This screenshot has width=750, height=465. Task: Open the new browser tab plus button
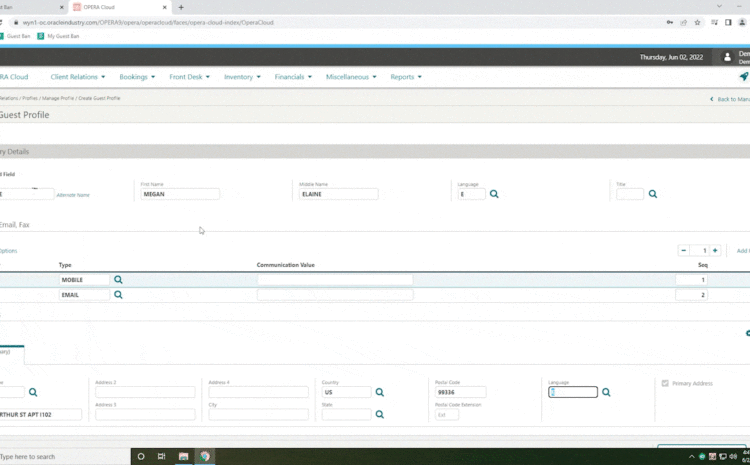(x=181, y=7)
